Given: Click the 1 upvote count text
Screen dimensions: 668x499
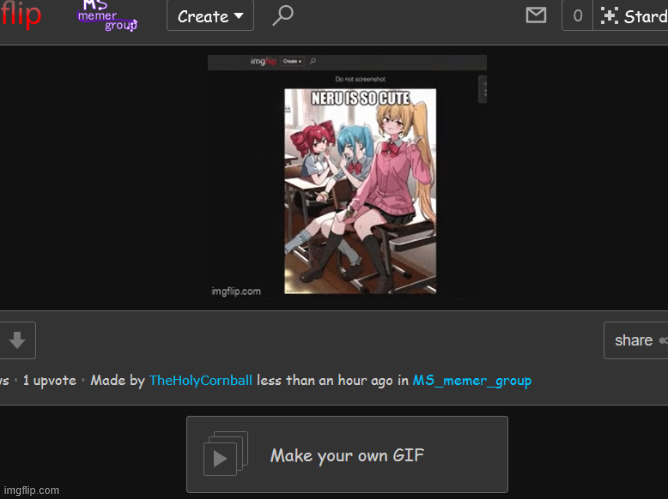Looking at the screenshot, I should point(50,381).
